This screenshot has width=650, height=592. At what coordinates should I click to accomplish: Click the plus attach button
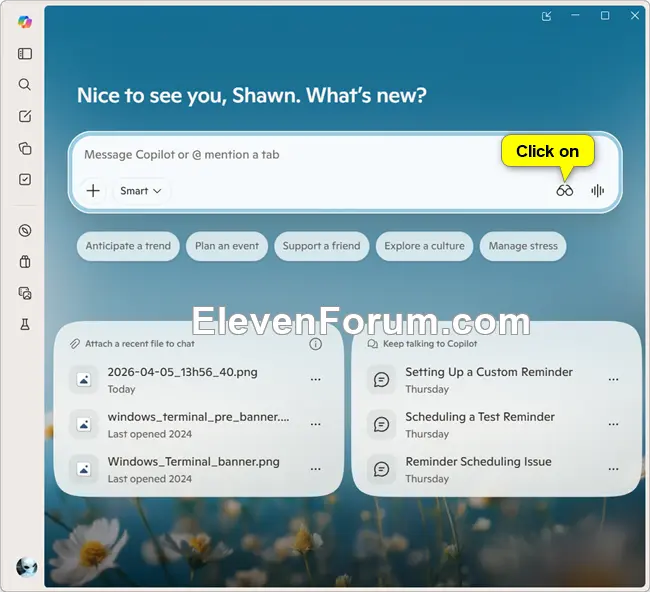93,191
